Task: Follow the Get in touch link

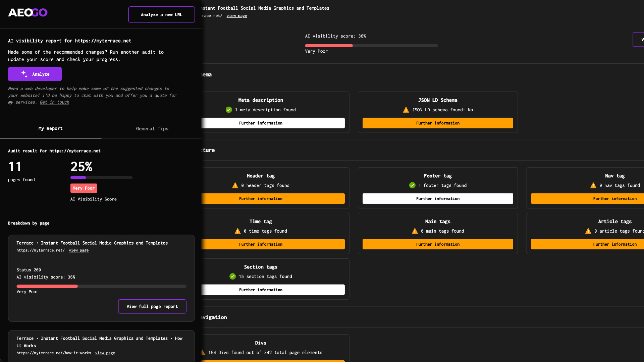Action: [x=54, y=102]
